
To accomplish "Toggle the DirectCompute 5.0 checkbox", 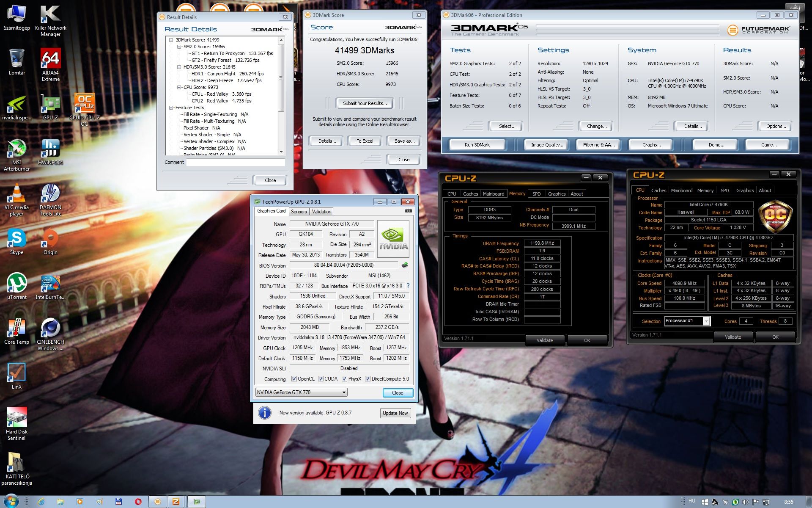I will (368, 379).
